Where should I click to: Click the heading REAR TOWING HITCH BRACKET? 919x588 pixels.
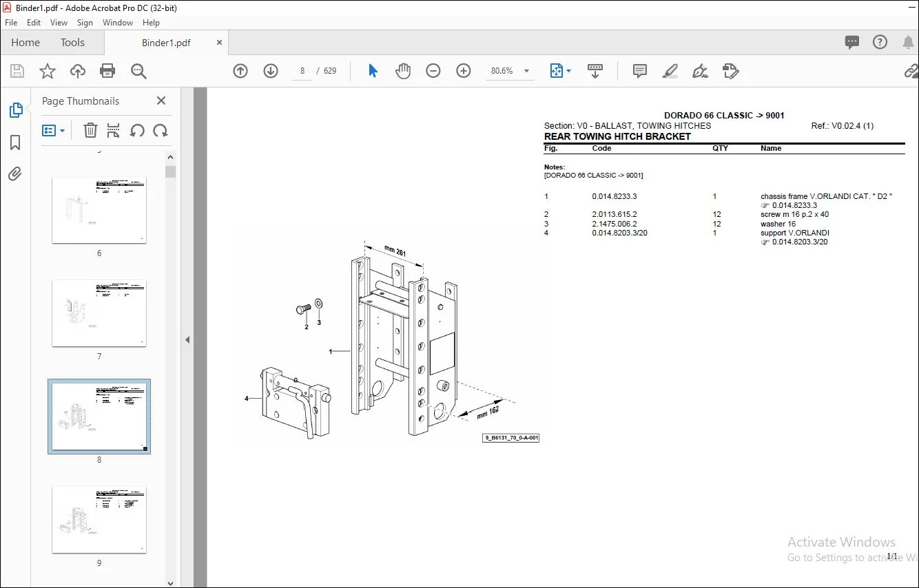[617, 136]
